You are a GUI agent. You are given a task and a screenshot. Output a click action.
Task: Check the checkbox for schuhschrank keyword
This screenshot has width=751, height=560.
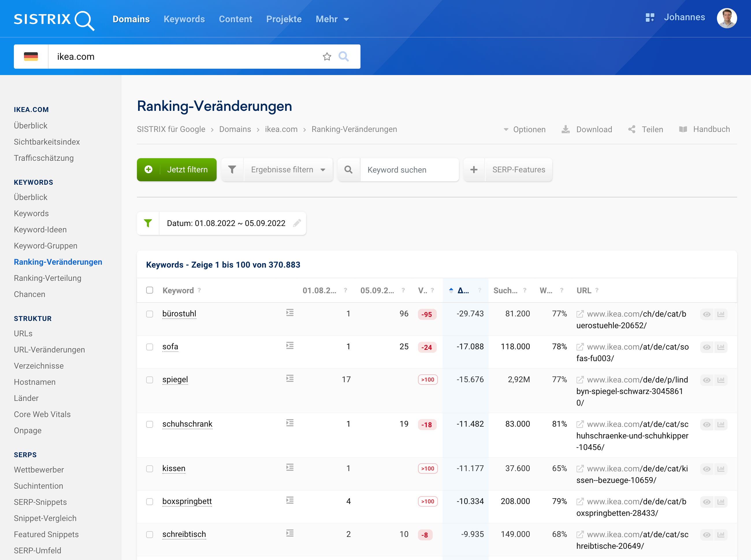pyautogui.click(x=150, y=424)
